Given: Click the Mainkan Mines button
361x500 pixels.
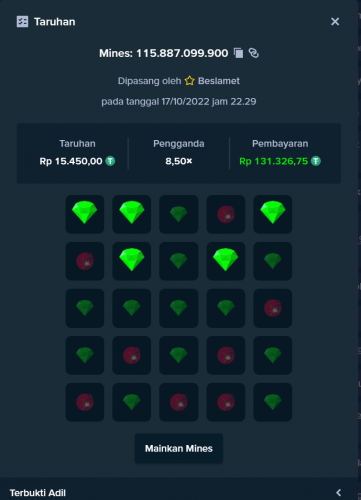Looking at the screenshot, I should pyautogui.click(x=179, y=448).
